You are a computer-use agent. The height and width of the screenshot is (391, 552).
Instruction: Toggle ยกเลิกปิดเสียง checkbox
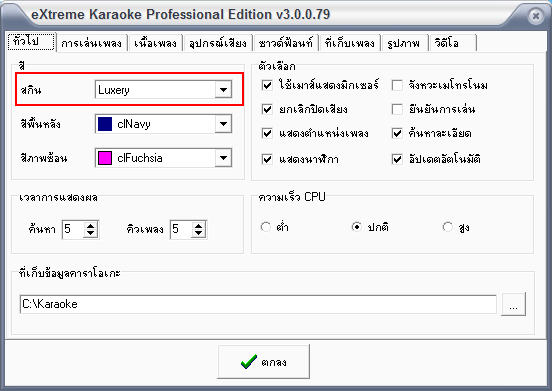pos(267,109)
